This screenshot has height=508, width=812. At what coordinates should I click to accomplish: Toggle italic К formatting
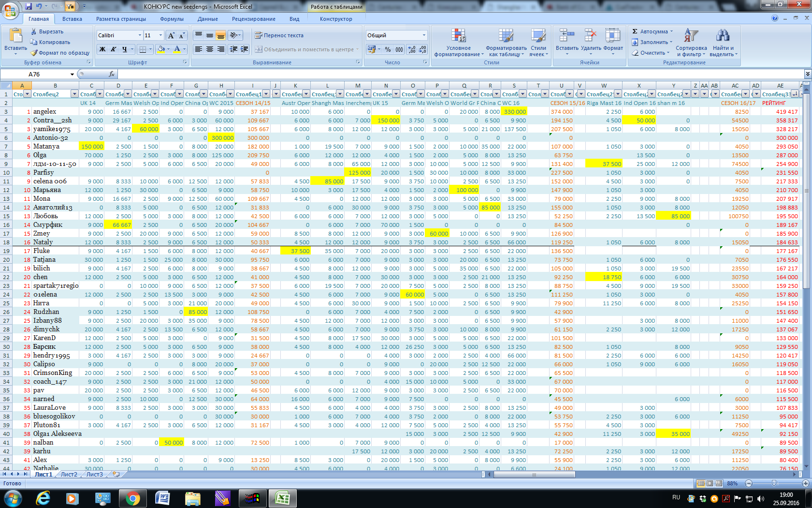pos(114,49)
